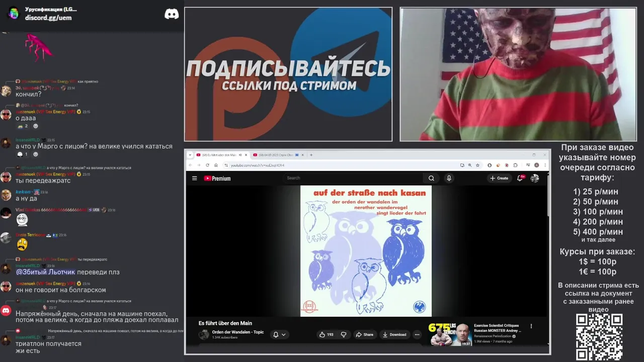Viewport: 644px width, 362px height.
Task: Click the Discord logo icon
Action: [172, 14]
